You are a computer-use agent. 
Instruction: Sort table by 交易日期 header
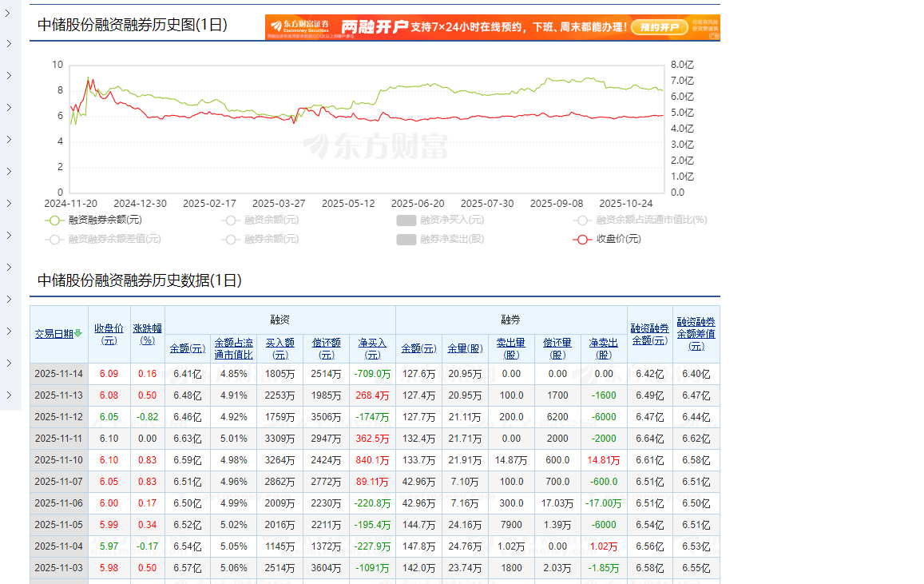point(54,334)
